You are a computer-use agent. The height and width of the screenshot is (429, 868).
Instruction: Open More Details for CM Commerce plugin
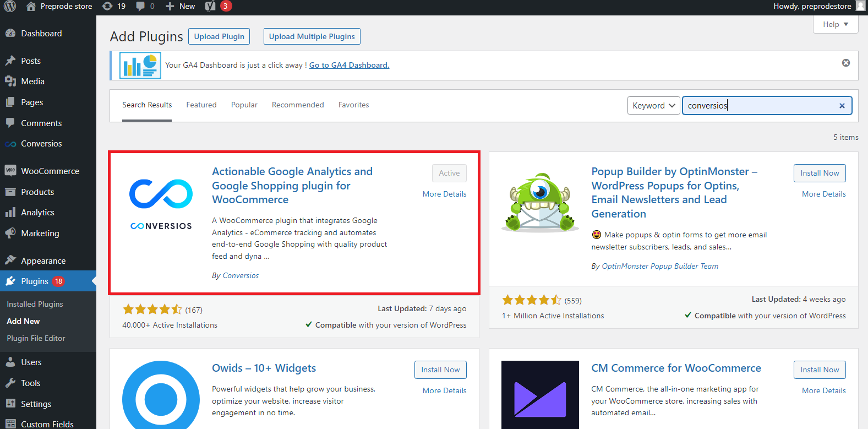pyautogui.click(x=824, y=390)
